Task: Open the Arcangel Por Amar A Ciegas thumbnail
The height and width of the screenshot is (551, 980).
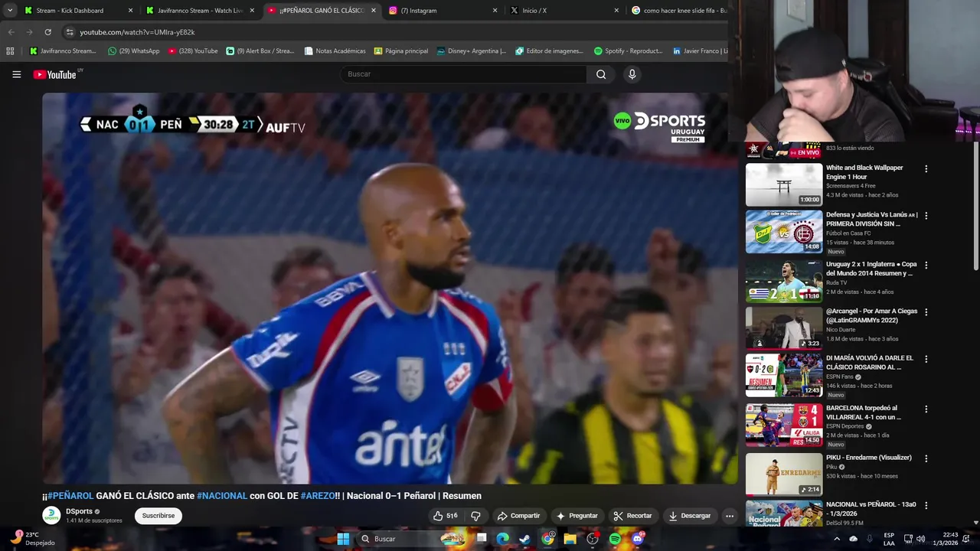Action: (x=784, y=328)
